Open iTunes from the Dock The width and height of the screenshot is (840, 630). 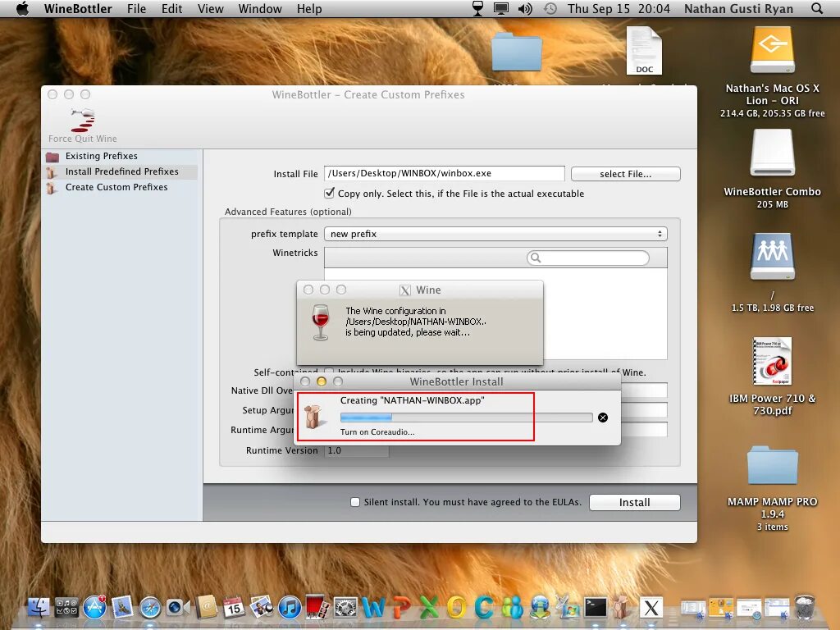[x=290, y=608]
